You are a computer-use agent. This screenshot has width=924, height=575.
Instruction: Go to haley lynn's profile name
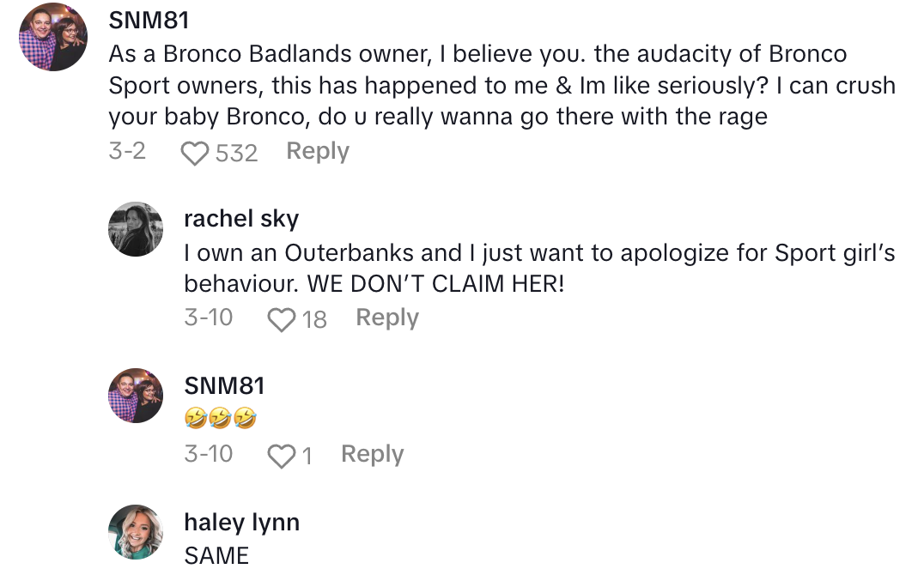(241, 522)
